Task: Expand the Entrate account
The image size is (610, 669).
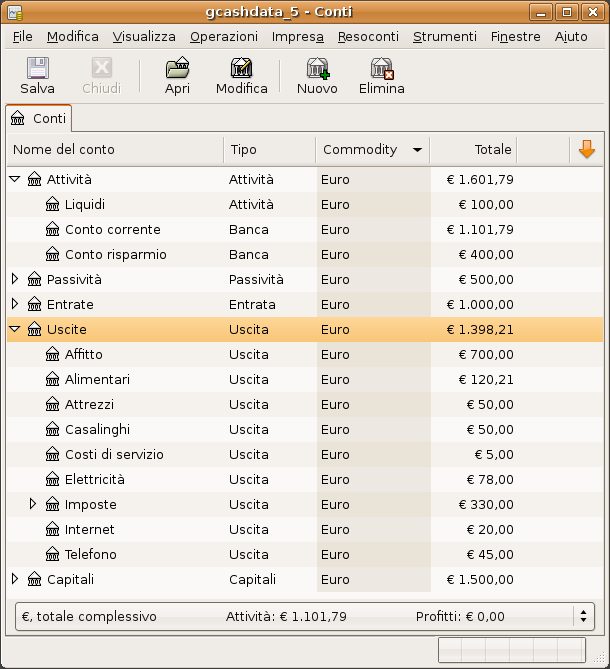Action: [x=15, y=304]
